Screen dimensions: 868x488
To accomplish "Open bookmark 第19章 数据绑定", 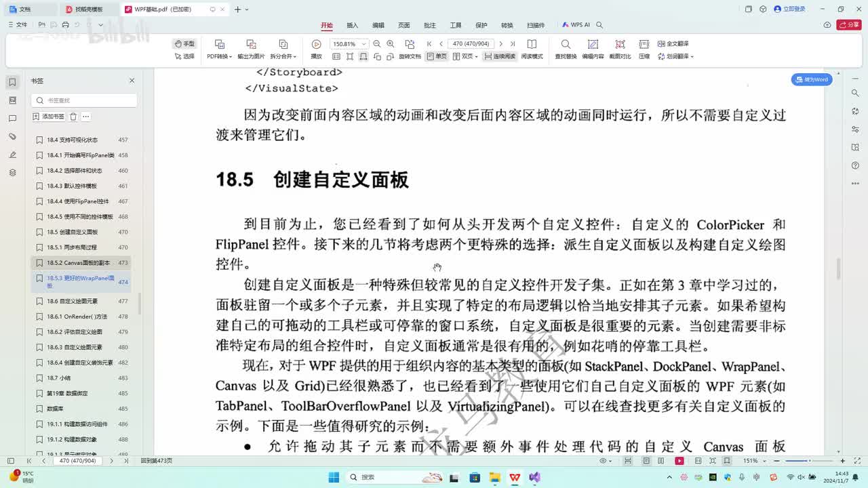I will pyautogui.click(x=81, y=393).
